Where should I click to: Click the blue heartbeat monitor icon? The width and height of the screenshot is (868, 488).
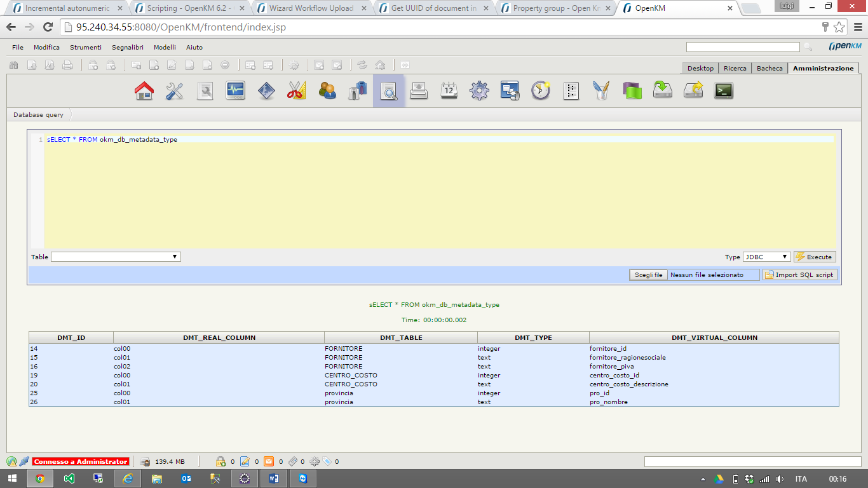(236, 91)
